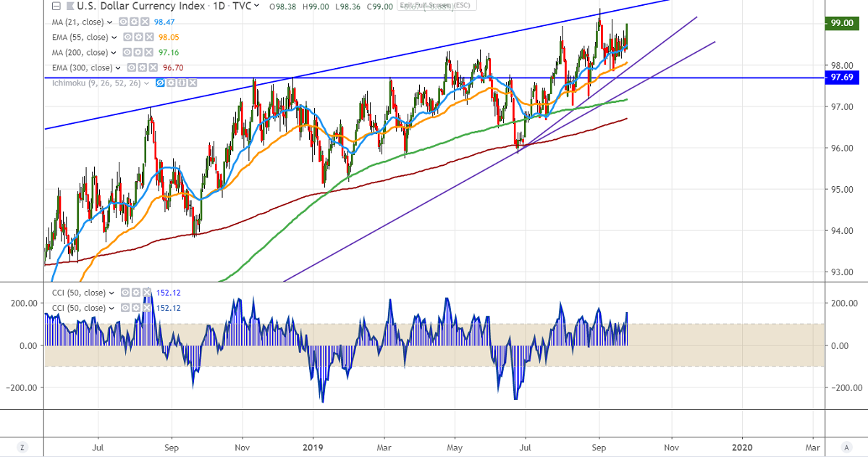The width and height of the screenshot is (868, 457).
Task: Hide the first CCI (50, close) indicator
Action: 125,293
